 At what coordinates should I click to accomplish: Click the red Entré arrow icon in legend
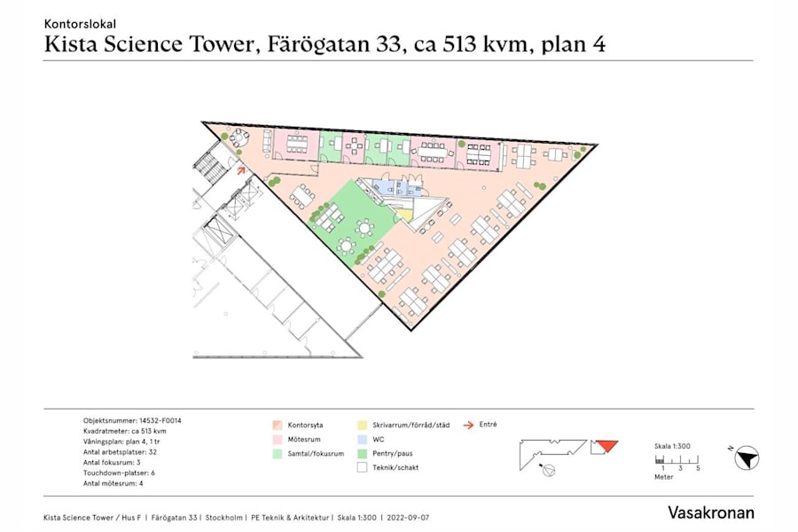point(467,424)
